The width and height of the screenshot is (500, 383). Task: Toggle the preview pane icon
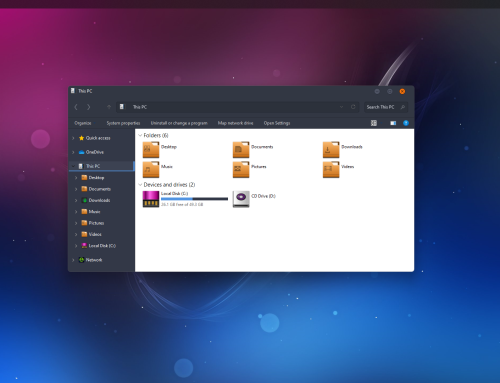393,123
